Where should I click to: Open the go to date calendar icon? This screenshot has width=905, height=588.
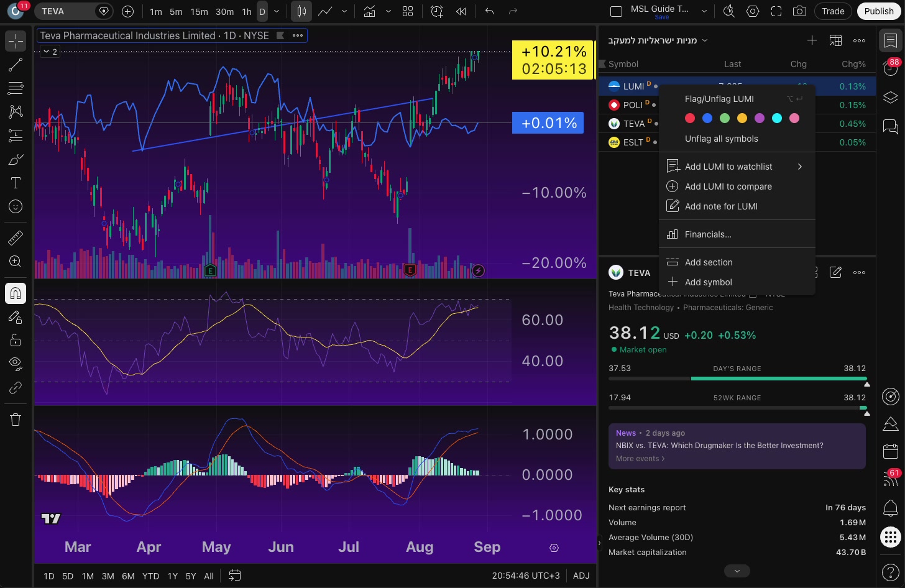pos(234,576)
